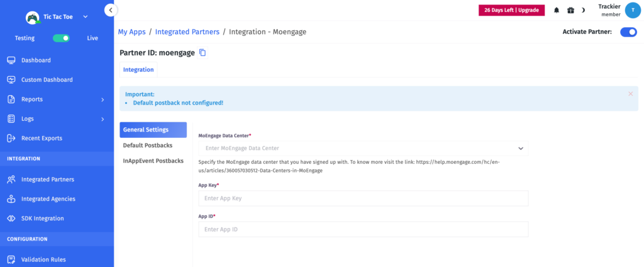The width and height of the screenshot is (644, 267).
Task: Click the Dashboard monitor icon
Action: click(11, 60)
